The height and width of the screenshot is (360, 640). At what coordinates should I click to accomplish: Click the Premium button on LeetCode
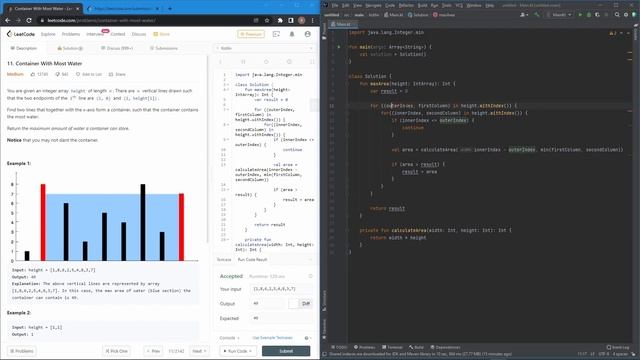[x=251, y=34]
